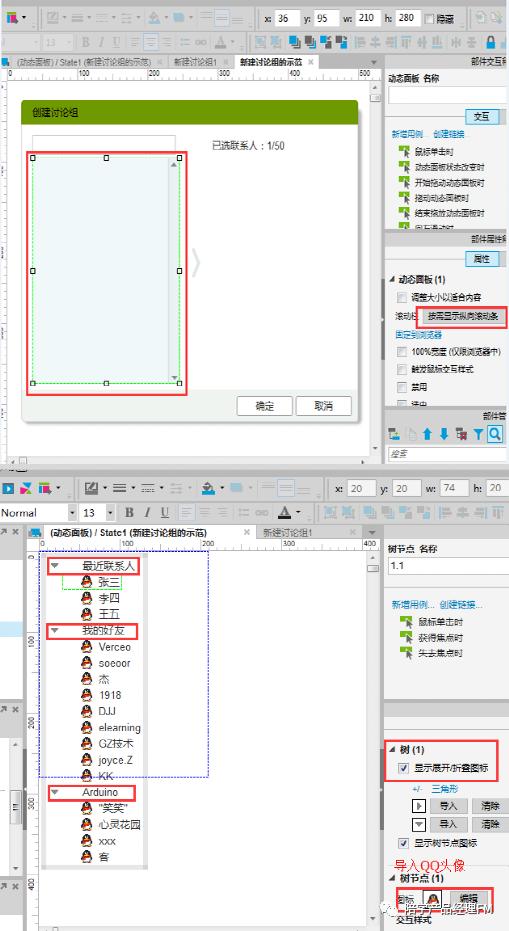509x931 pixels.
Task: Collapse the 我的好友 tree node
Action: [x=55, y=631]
